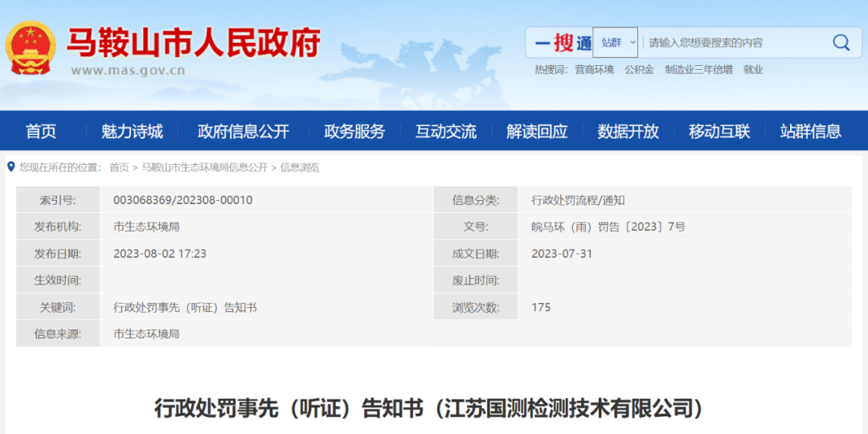Click the location pin icon
Image resolution: width=868 pixels, height=434 pixels.
10,167
